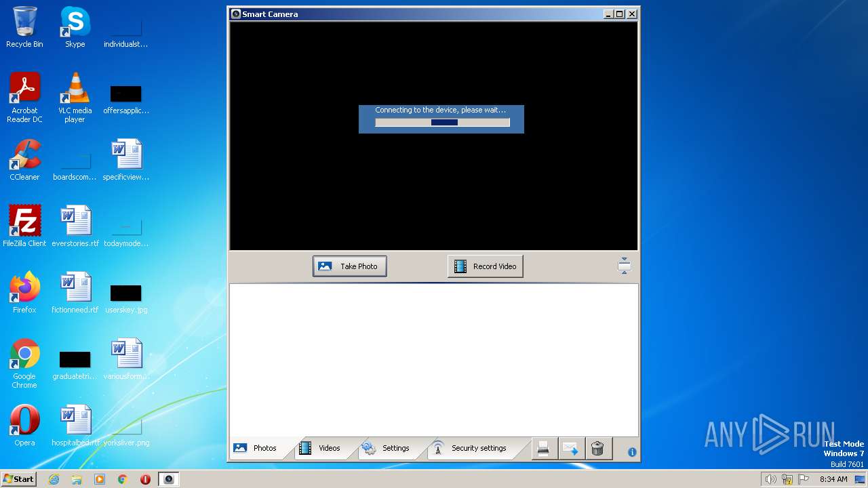Viewport: 868px width, 488px height.
Task: Click the network tray icon
Action: (787, 479)
